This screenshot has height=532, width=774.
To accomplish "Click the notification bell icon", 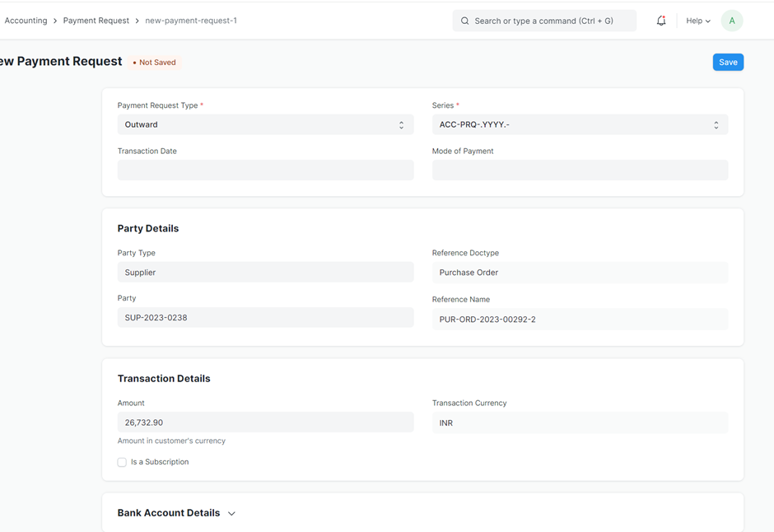I will click(660, 21).
